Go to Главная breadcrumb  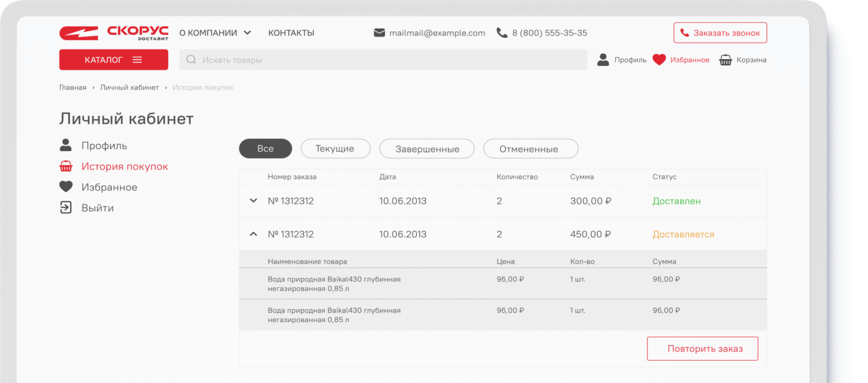pos(73,88)
